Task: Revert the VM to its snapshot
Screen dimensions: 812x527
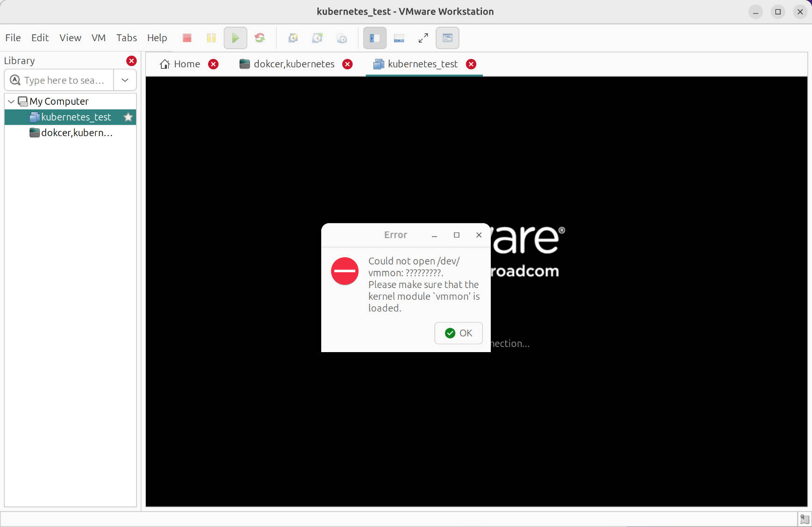Action: [317, 38]
